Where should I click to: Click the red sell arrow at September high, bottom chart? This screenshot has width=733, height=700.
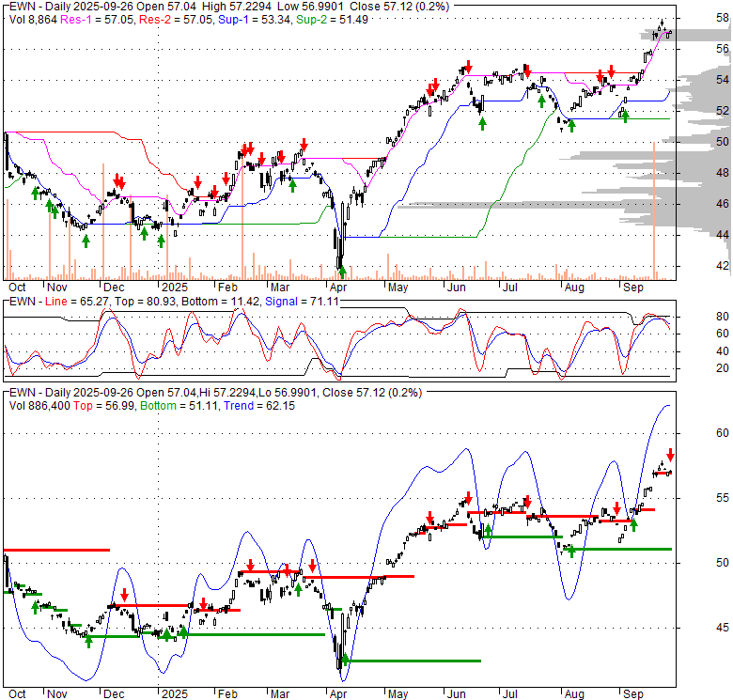pos(670,455)
